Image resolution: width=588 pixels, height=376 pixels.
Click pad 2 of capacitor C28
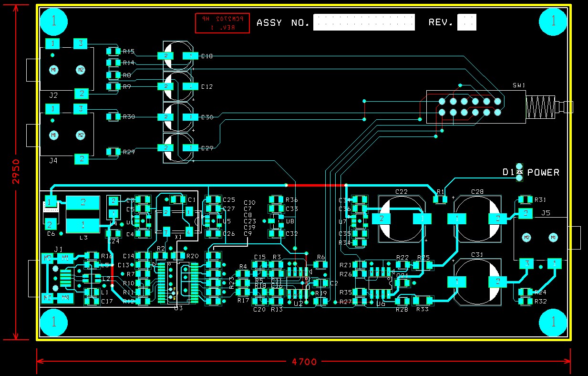pyautogui.click(x=497, y=219)
